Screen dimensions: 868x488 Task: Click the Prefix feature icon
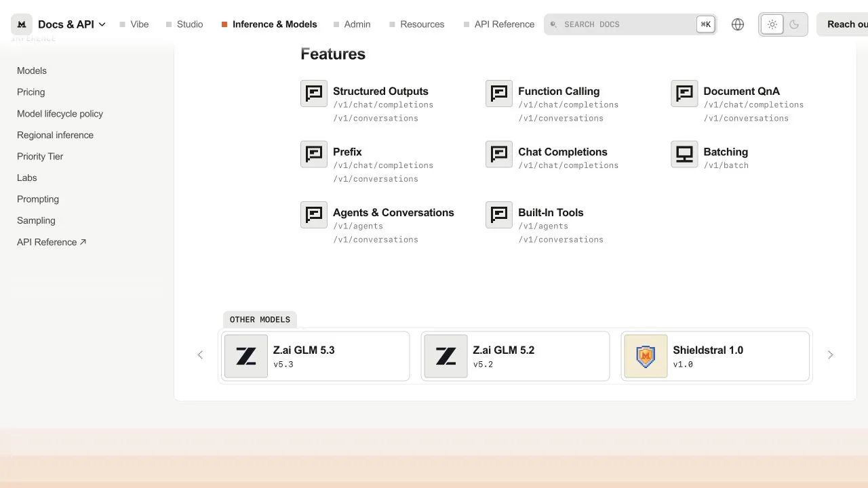point(314,155)
